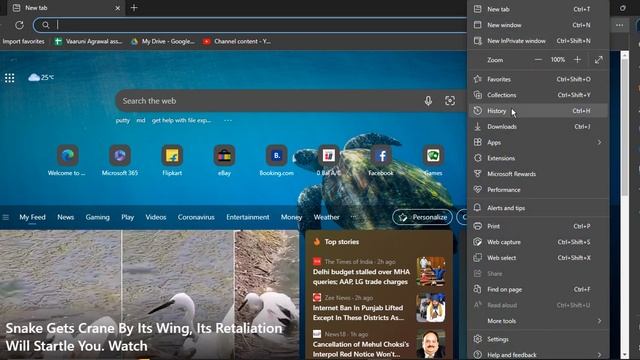The width and height of the screenshot is (640, 360).
Task: Switch to the Entertainment feed tab
Action: coord(248,217)
